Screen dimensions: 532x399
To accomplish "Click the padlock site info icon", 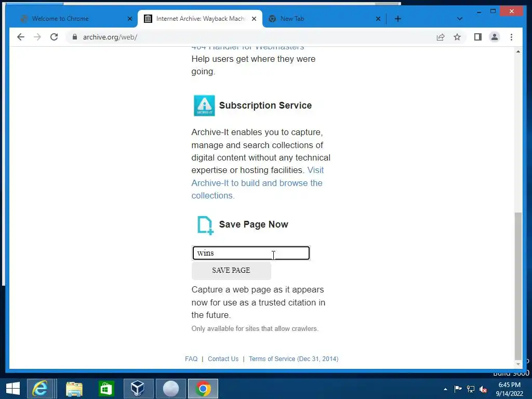I will tap(75, 37).
